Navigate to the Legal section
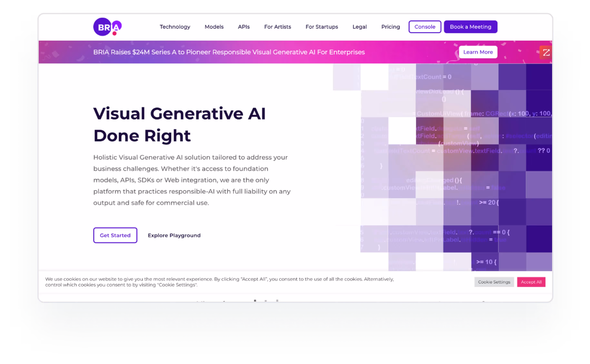The width and height of the screenshot is (590, 364). click(359, 27)
